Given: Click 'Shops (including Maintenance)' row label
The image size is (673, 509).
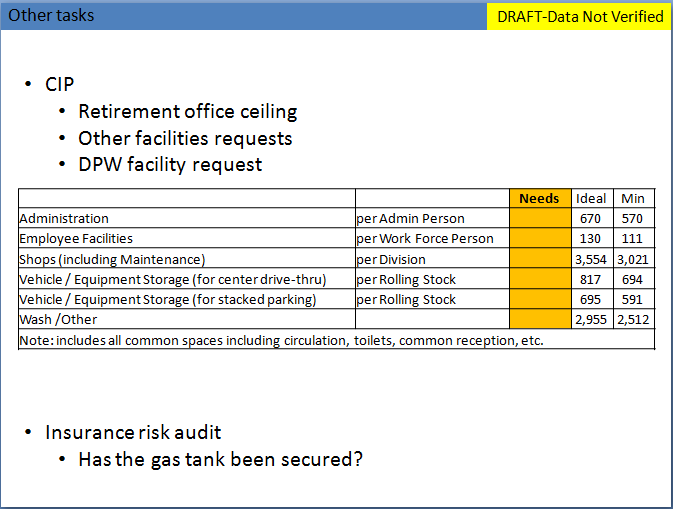Looking at the screenshot, I should coord(112,259).
